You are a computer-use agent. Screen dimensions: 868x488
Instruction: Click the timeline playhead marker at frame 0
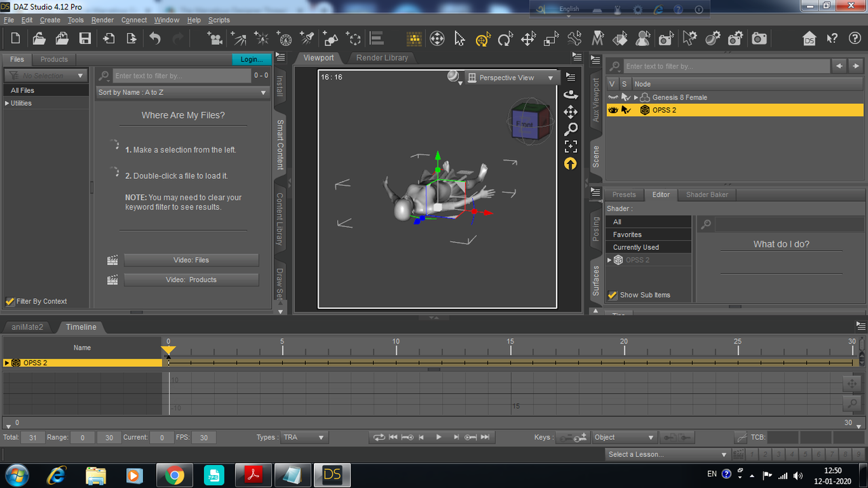coord(168,350)
